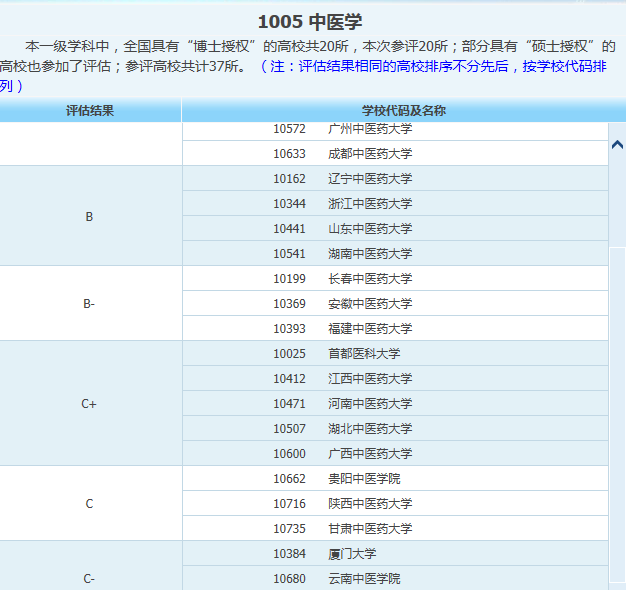
Task: Click the row 10412 江西中医药大学
Action: point(395,379)
